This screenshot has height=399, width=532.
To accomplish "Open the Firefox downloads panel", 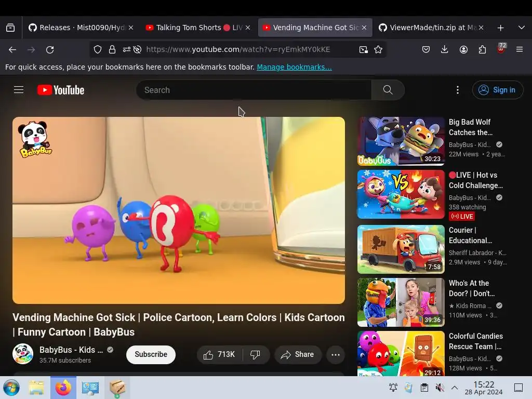I will tap(445, 49).
